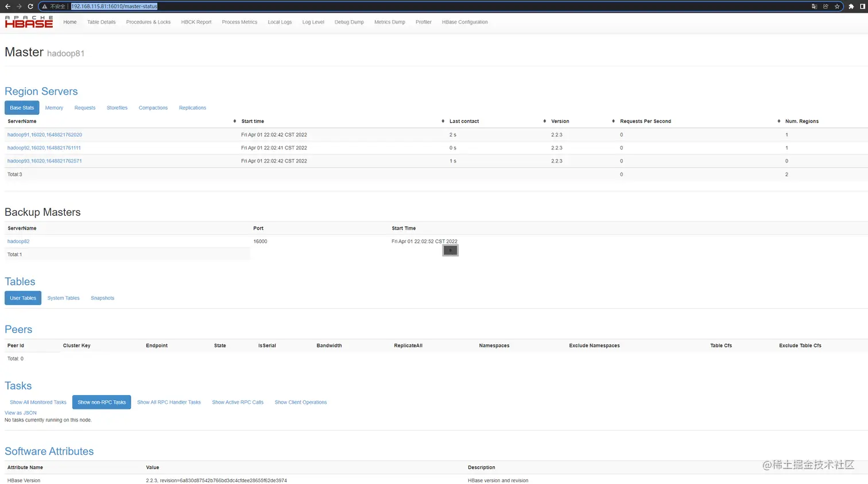Switch to the Replications tab
Viewport: 868px width, 484px height.
pyautogui.click(x=192, y=108)
